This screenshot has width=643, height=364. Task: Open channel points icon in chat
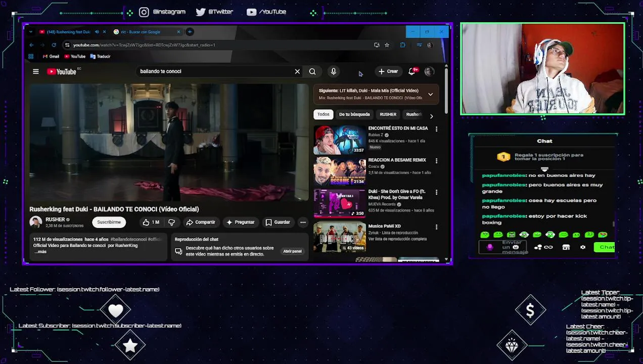click(543, 247)
